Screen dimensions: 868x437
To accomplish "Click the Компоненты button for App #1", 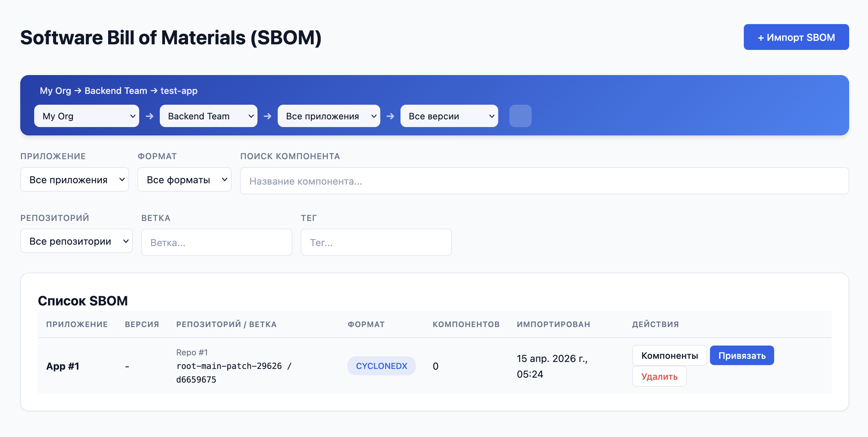I will 669,356.
